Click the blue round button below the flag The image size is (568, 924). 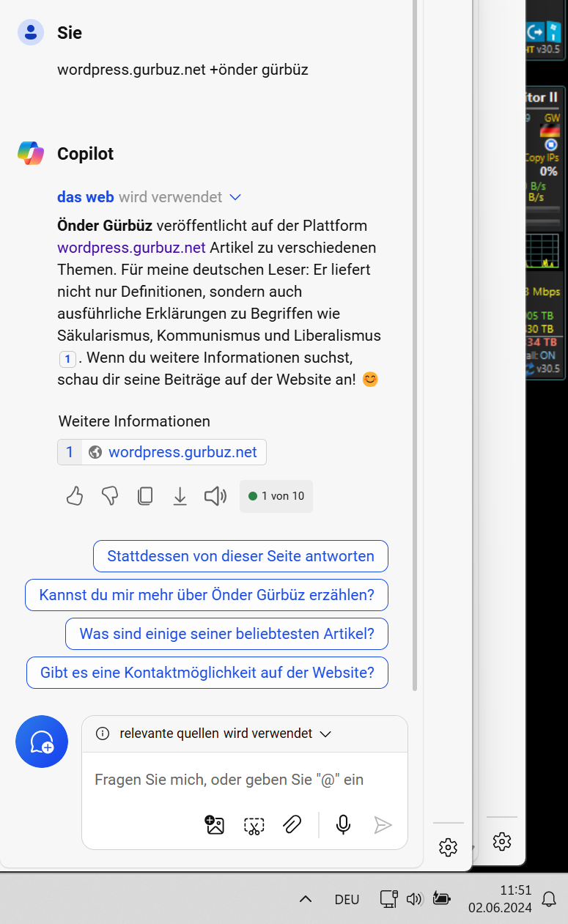551,145
